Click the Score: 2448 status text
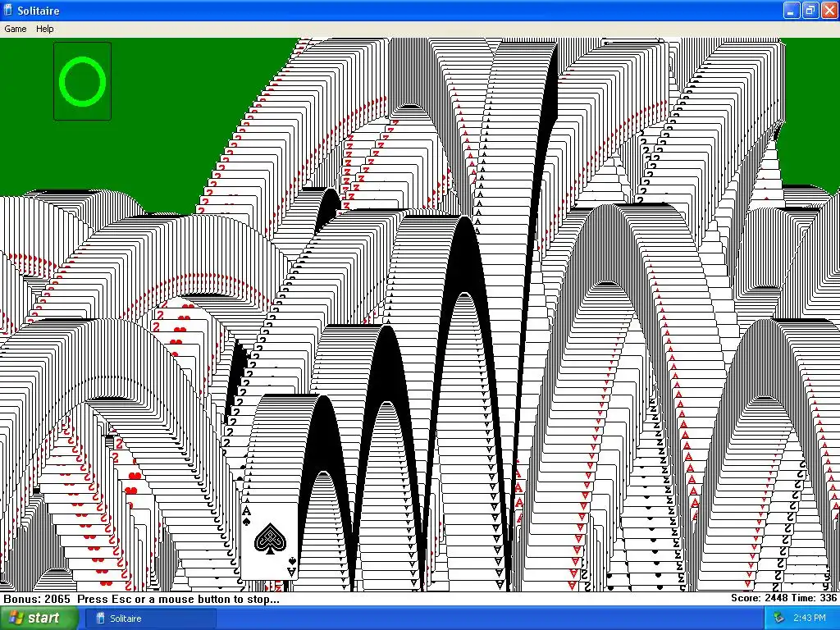 (x=760, y=598)
